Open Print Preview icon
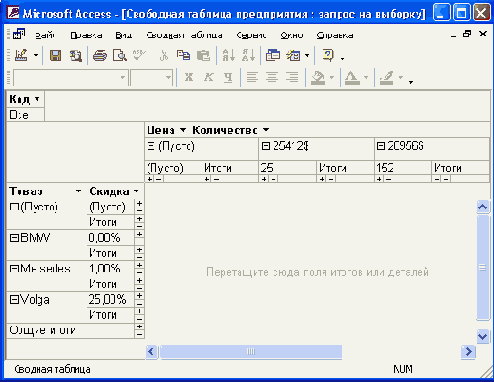This screenshot has width=494, height=382. [x=120, y=55]
